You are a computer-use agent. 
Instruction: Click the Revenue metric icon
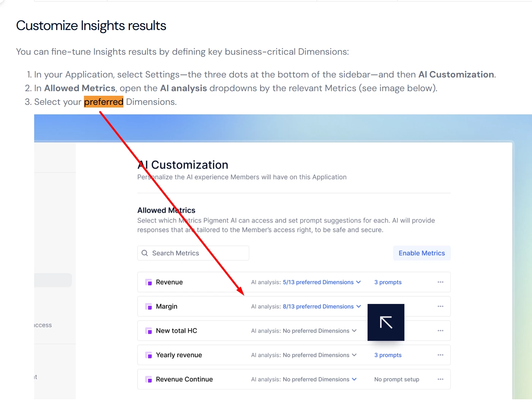click(x=148, y=282)
